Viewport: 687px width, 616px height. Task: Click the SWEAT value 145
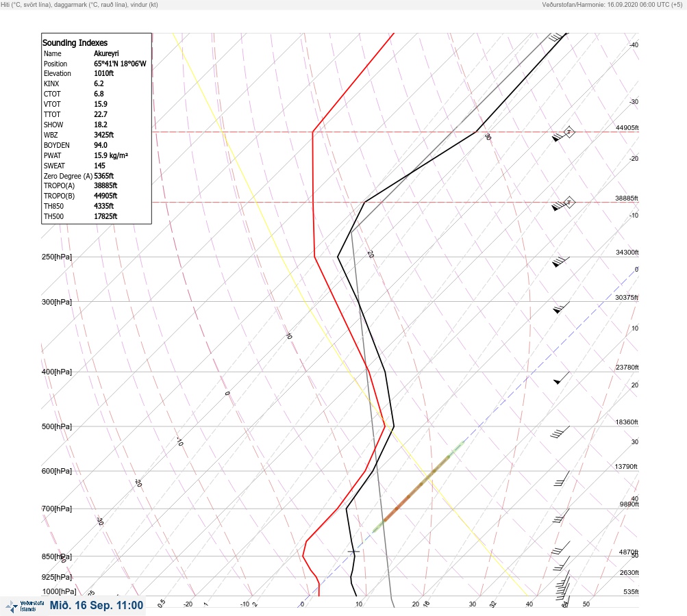(99, 166)
